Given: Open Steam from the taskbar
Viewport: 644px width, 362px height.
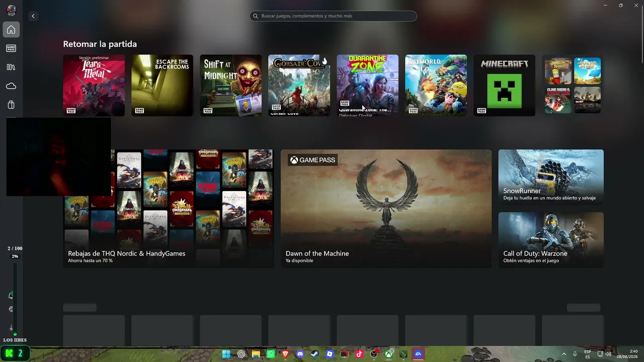Looking at the screenshot, I should [x=315, y=354].
